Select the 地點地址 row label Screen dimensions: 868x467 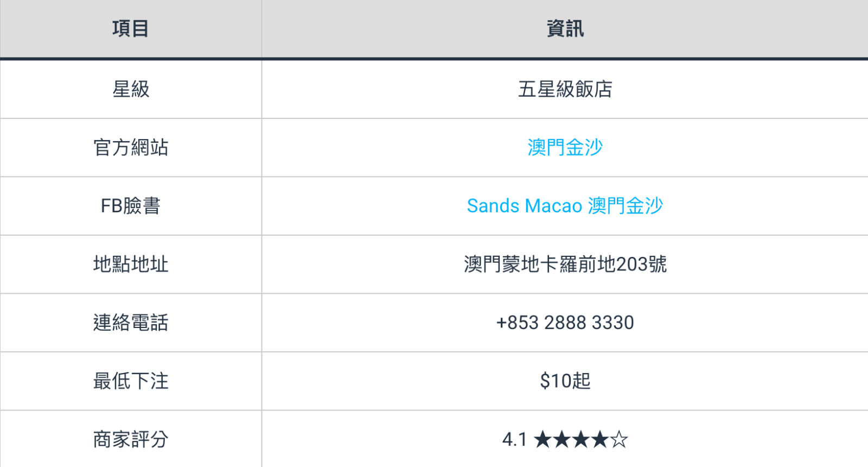[x=131, y=264]
